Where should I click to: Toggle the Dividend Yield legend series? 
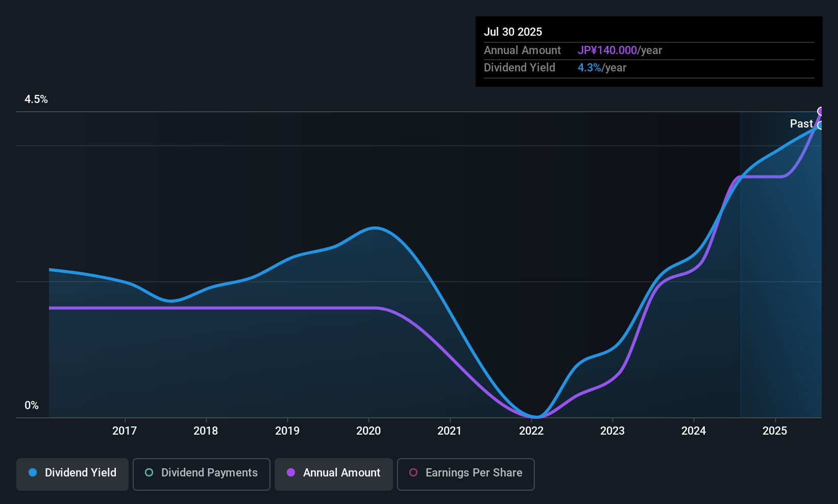[x=72, y=473]
